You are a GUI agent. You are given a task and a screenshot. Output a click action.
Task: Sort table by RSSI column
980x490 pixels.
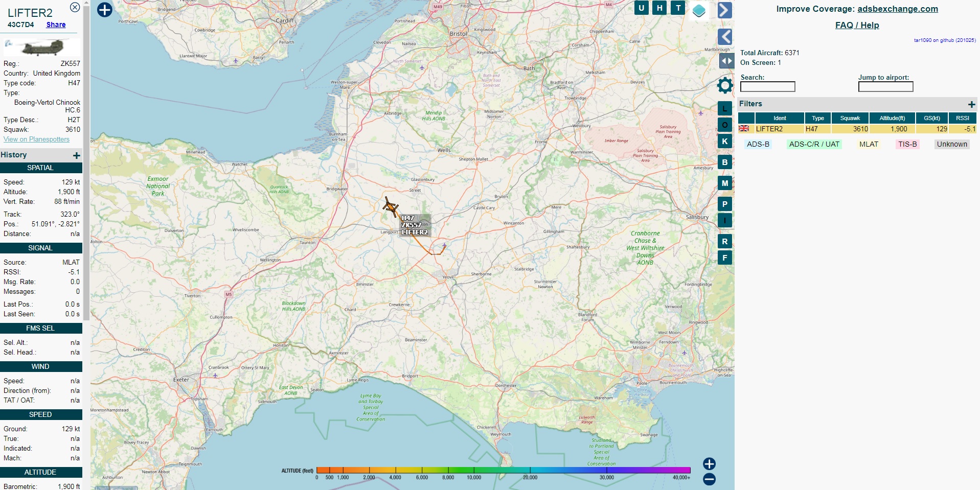[x=963, y=118]
